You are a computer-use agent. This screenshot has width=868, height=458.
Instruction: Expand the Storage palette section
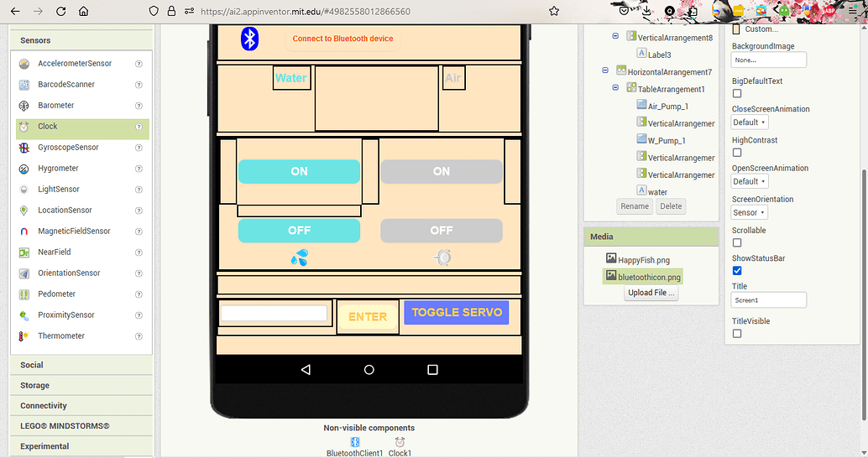(x=35, y=385)
